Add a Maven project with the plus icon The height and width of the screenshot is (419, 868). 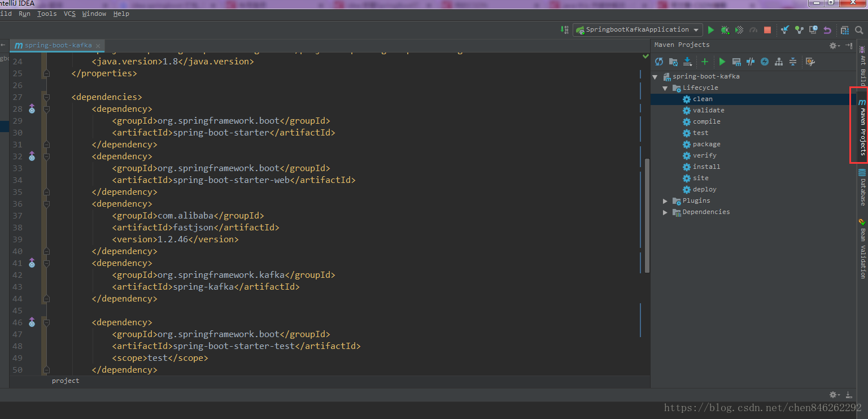pyautogui.click(x=704, y=62)
